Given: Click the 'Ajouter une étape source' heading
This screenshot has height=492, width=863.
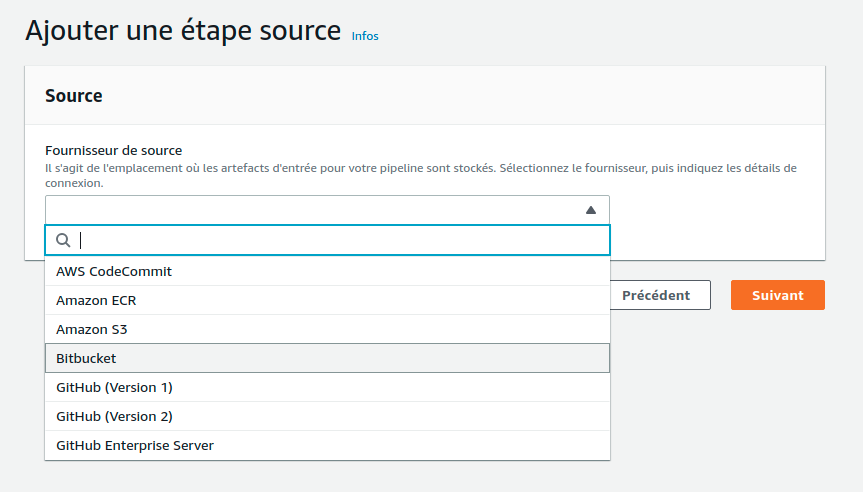Looking at the screenshot, I should click(183, 31).
